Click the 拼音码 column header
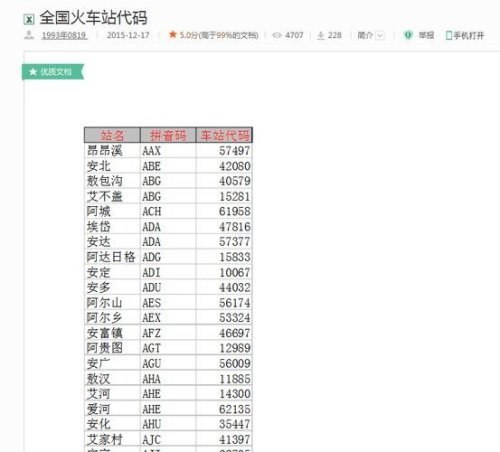The image size is (500, 452). [x=168, y=135]
